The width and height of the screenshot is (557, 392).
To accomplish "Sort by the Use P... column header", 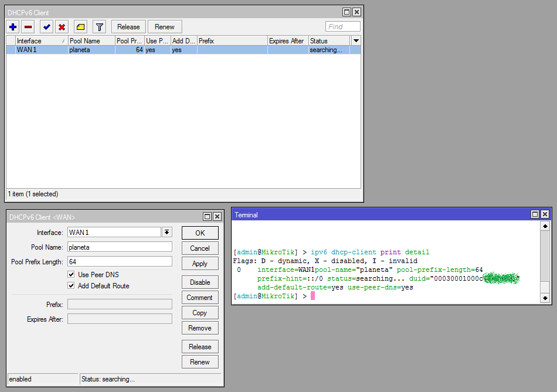I will [157, 41].
